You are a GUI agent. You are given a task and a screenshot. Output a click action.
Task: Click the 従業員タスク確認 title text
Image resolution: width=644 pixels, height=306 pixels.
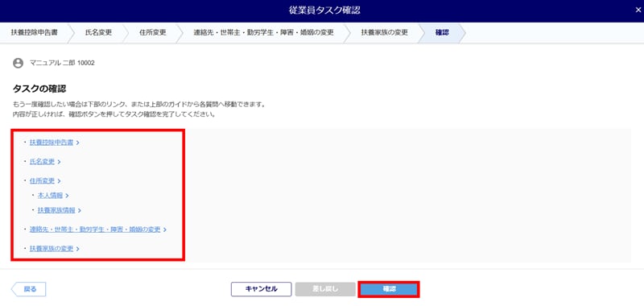tap(324, 10)
